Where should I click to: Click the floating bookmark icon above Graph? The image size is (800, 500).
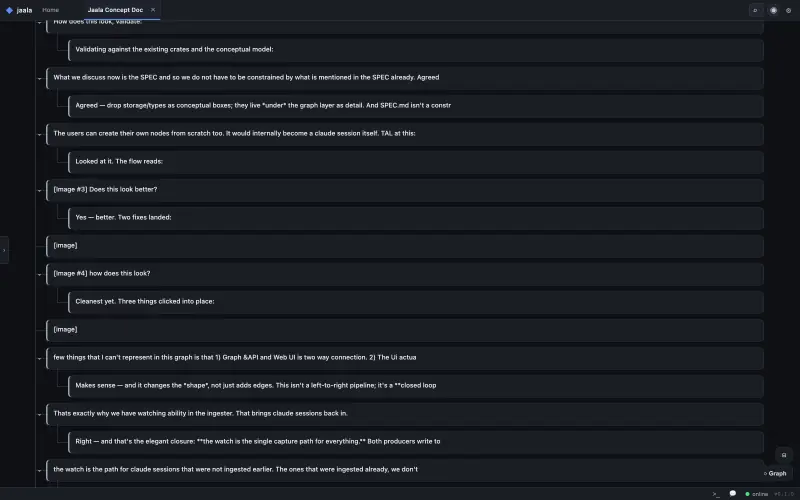[x=784, y=455]
